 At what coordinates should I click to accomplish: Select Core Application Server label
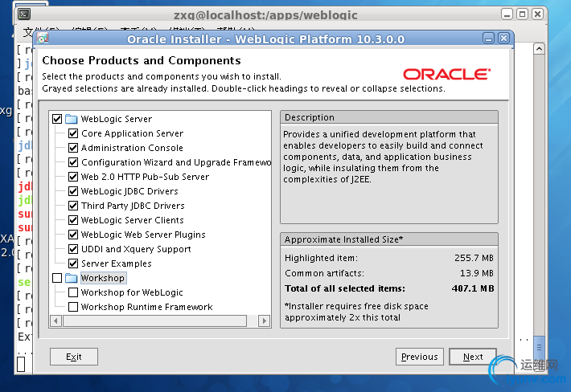coord(132,133)
